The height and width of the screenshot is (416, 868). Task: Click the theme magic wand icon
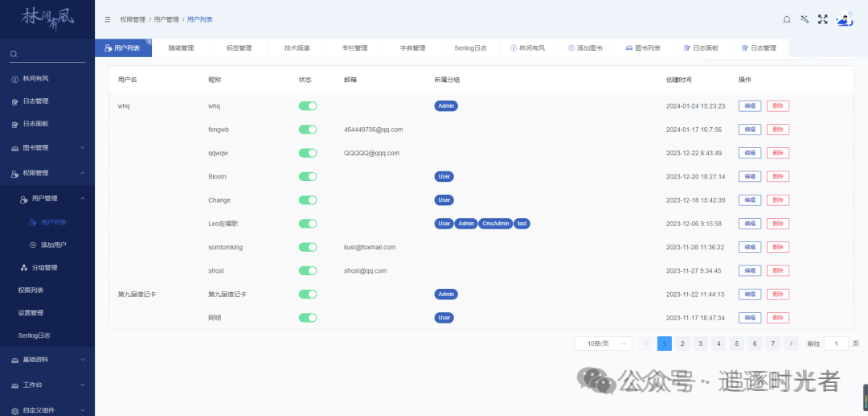click(805, 19)
